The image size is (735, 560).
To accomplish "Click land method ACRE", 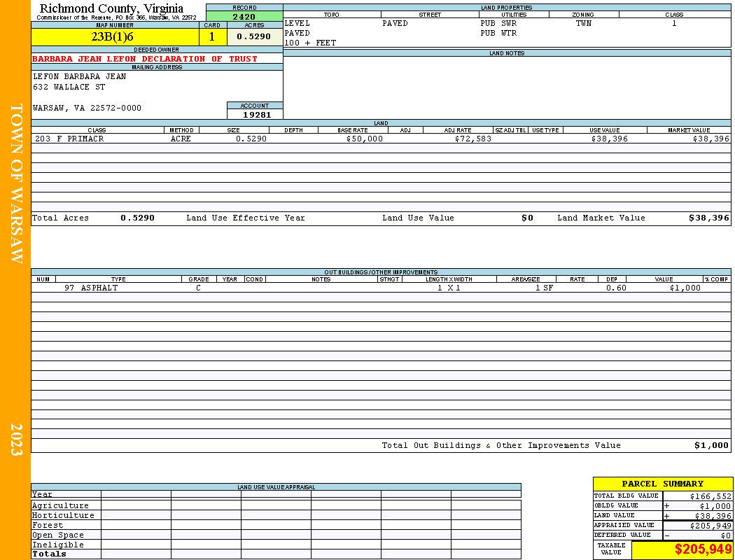I will pyautogui.click(x=181, y=139).
